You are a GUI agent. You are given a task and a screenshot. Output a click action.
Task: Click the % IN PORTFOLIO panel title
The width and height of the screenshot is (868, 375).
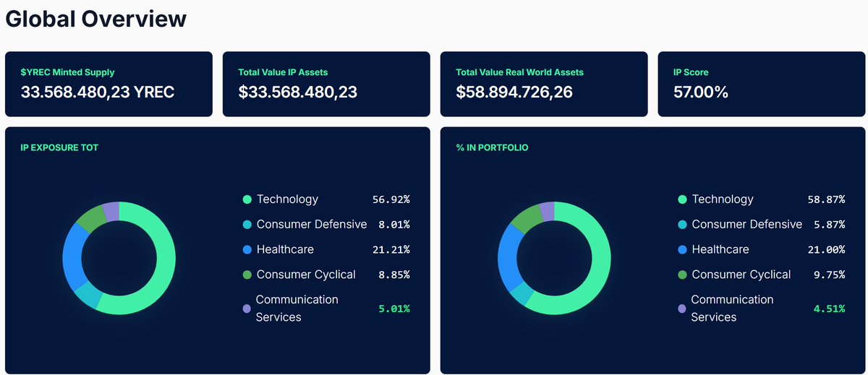[x=492, y=147]
